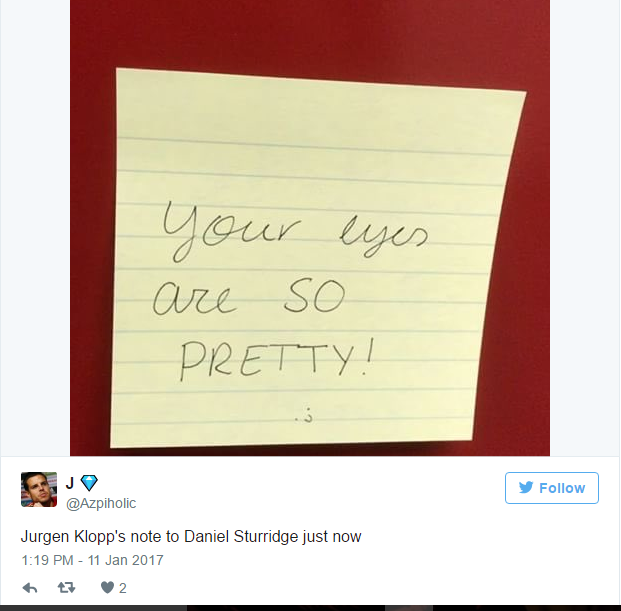Click the handwritten 'are SO' line
This screenshot has height=611, width=621.
click(249, 298)
